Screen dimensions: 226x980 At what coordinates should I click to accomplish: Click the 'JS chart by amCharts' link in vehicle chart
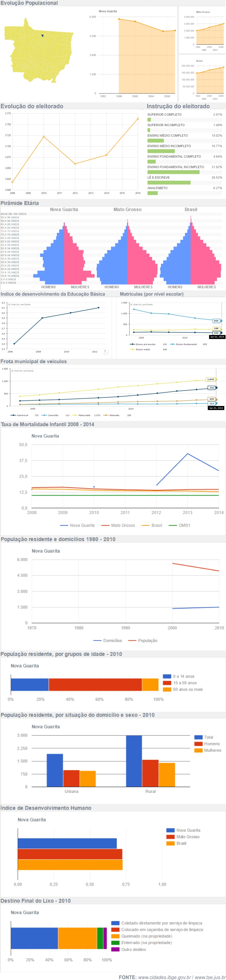[x=22, y=370]
